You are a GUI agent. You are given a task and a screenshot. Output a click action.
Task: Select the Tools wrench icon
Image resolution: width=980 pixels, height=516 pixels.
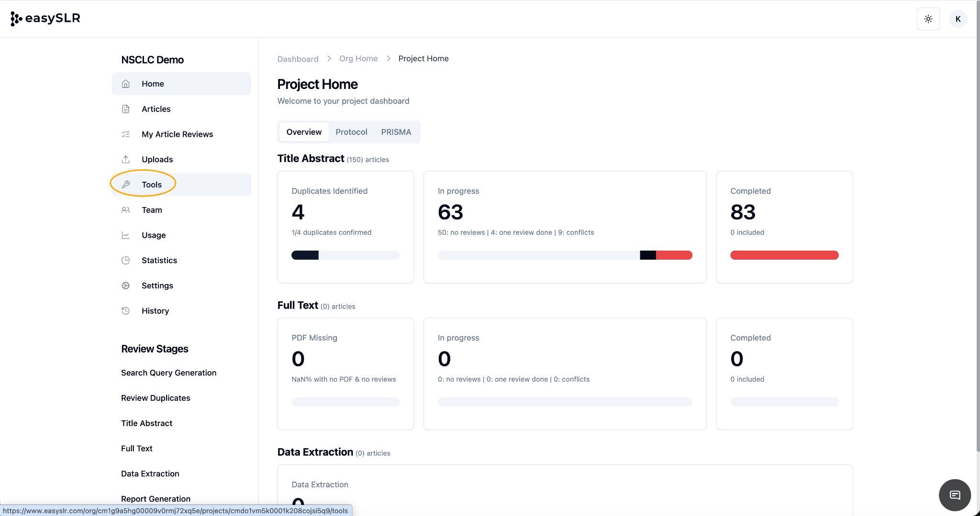(x=126, y=185)
